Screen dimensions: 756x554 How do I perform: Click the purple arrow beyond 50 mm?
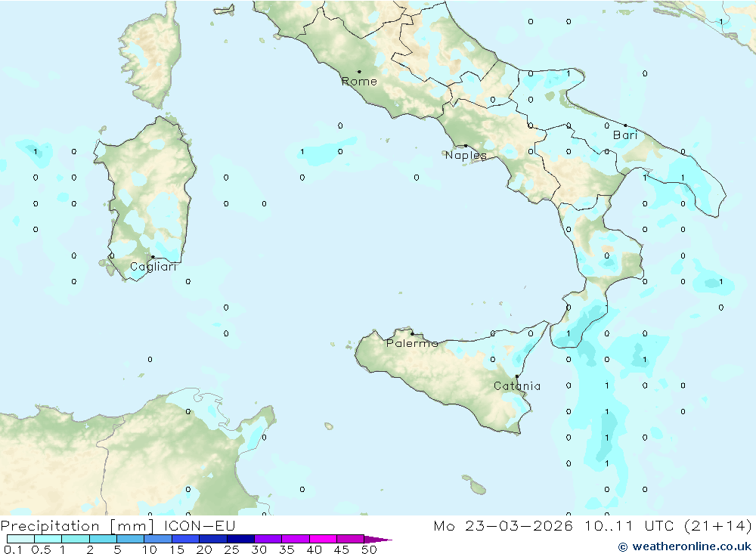[377, 540]
